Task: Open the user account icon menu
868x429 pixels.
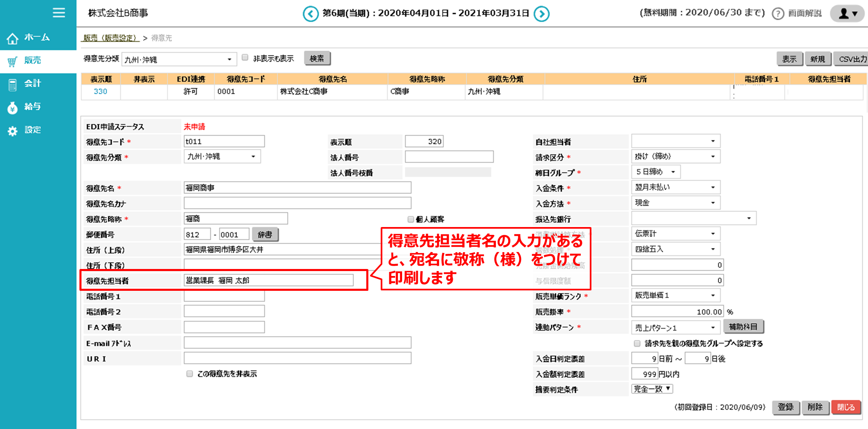Action: click(x=847, y=13)
